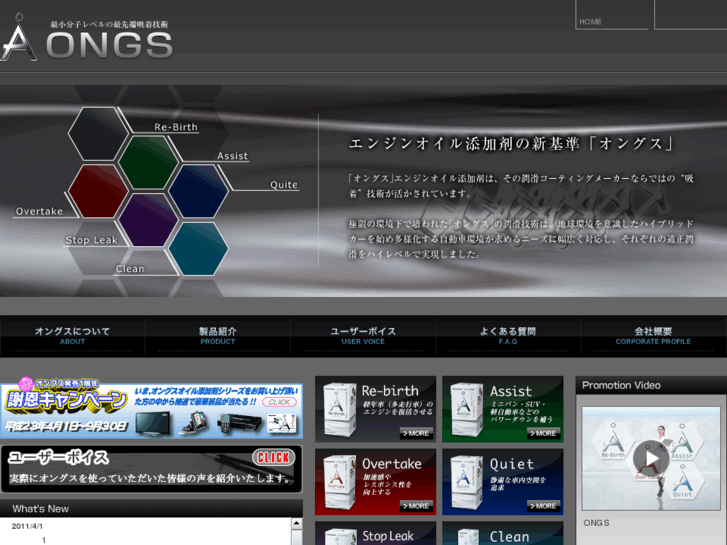The image size is (727, 545).
Task: Click MORE on the Overtake card
Action: coord(416,506)
